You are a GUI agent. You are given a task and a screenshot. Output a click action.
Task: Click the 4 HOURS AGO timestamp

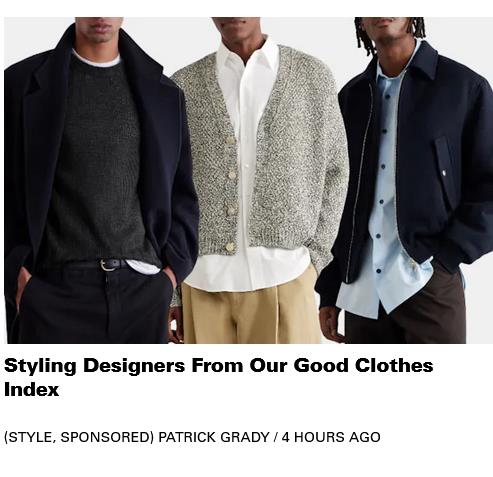[331, 437]
